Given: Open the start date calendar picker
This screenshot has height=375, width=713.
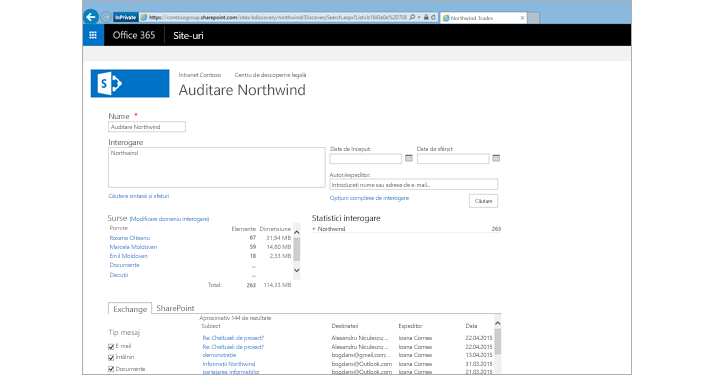Looking at the screenshot, I should [x=409, y=158].
